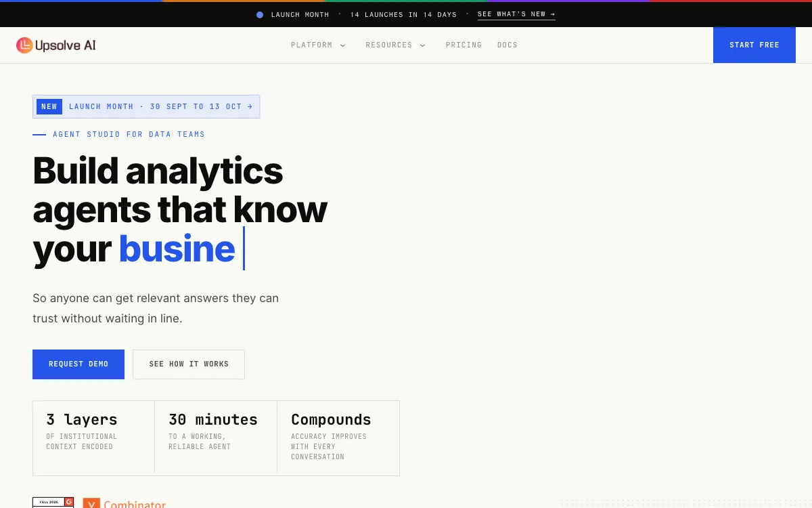Open the Platform dropdown menu
812x508 pixels.
pos(318,45)
